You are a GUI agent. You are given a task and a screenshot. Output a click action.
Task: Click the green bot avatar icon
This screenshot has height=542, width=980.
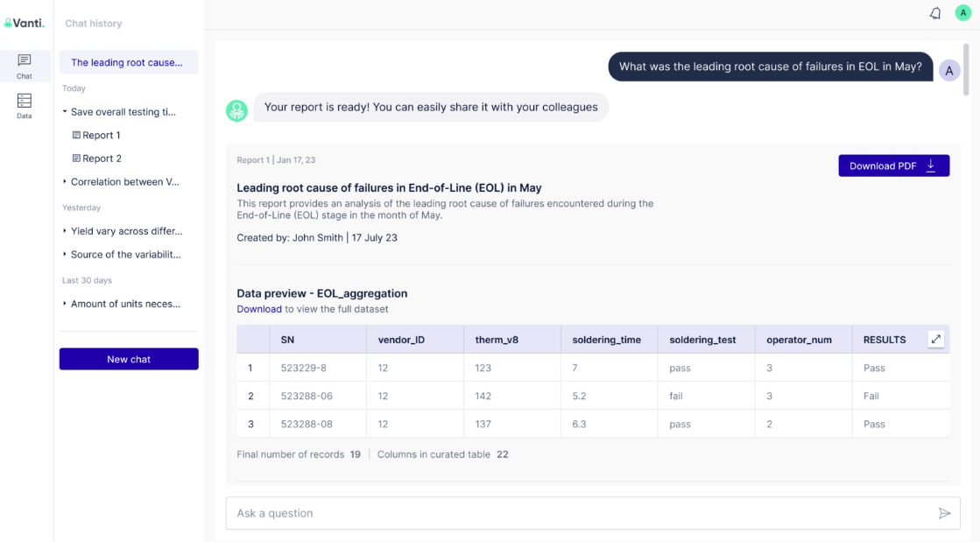[237, 110]
